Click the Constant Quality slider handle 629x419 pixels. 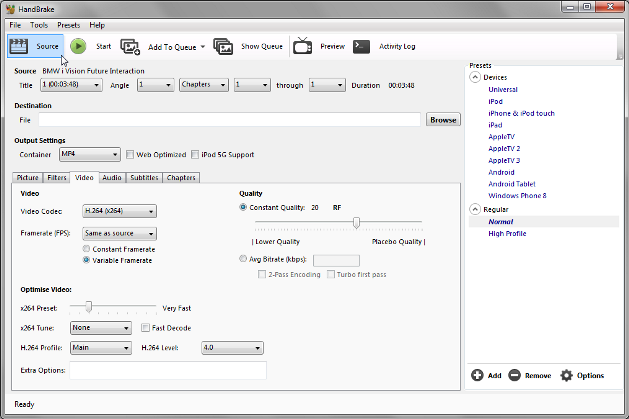coord(356,223)
